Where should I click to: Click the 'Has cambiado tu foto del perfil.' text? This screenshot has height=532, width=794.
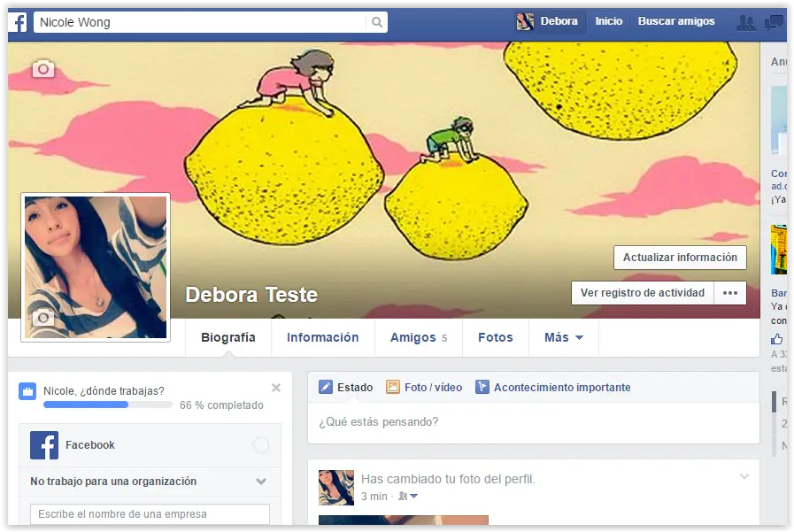point(448,479)
